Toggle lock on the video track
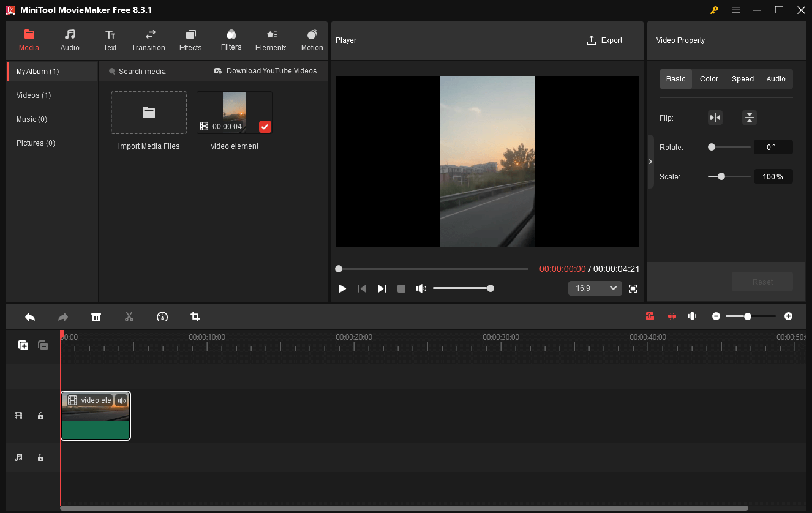This screenshot has width=812, height=513. point(40,416)
